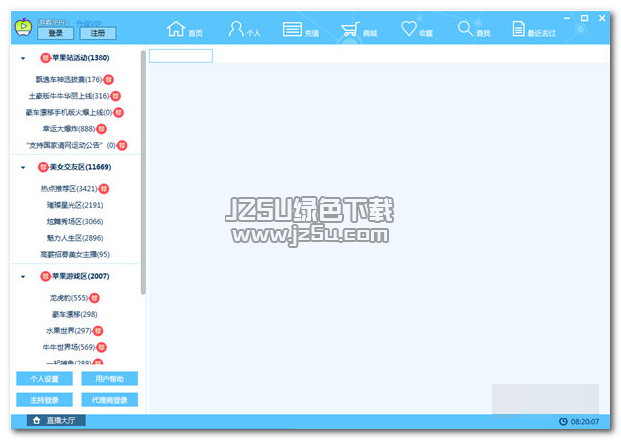Image resolution: width=621 pixels, height=440 pixels.
Task: Click the 登录 login button
Action: pos(55,33)
